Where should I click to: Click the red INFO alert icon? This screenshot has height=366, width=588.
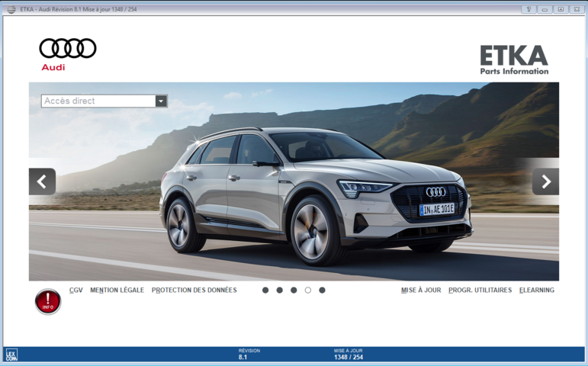(x=48, y=301)
